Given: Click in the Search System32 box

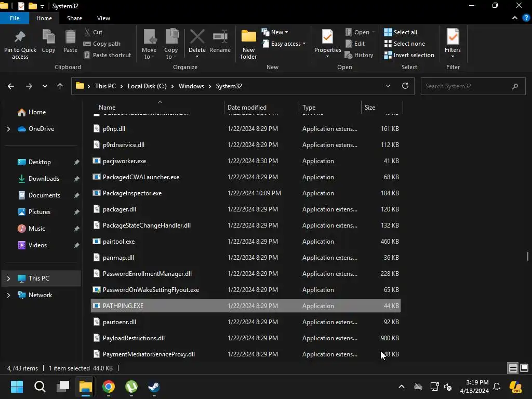Looking at the screenshot, I should [473, 86].
